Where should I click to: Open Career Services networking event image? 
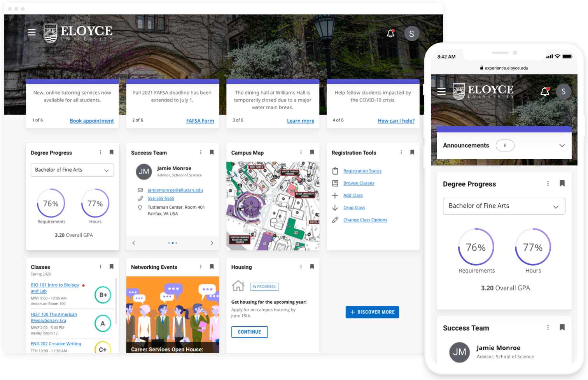(x=173, y=315)
